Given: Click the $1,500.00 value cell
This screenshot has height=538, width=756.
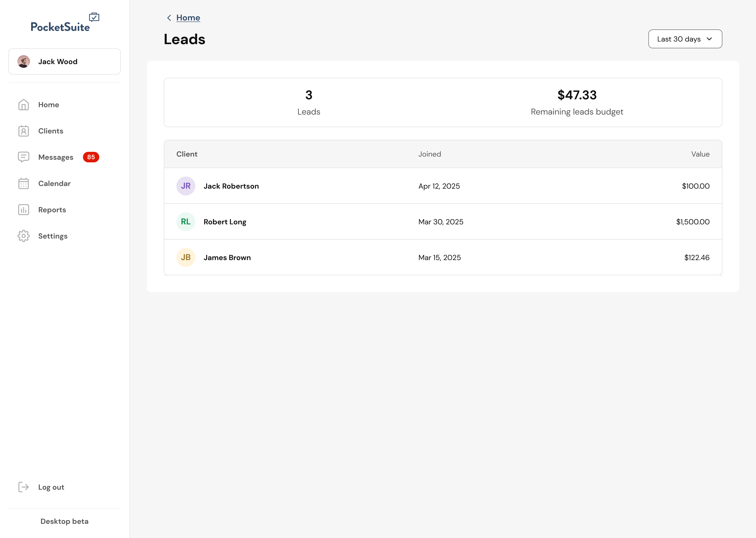Looking at the screenshot, I should pyautogui.click(x=693, y=222).
